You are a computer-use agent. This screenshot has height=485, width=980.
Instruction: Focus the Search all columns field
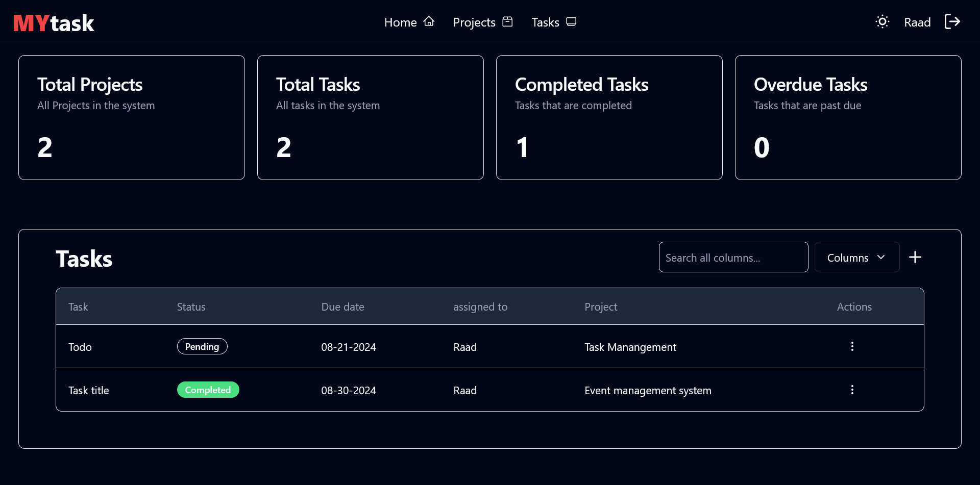pos(733,258)
